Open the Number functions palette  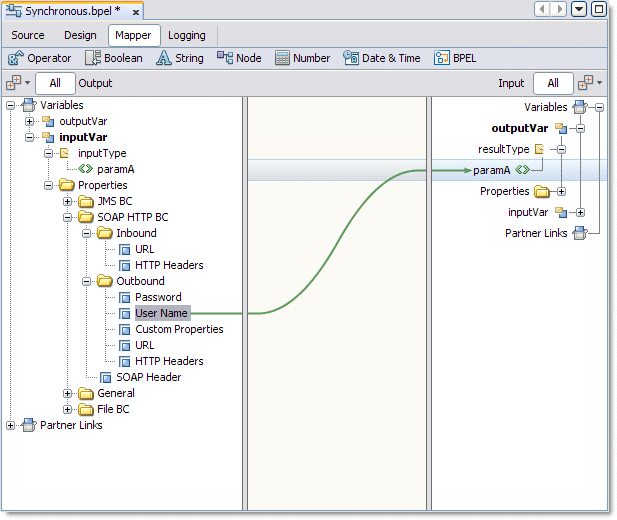pos(302,58)
